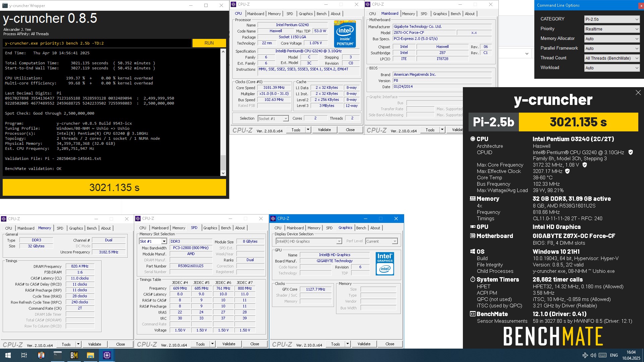The height and width of the screenshot is (362, 644).
Task: Click the verified shield beside Max Core Frequency
Action: click(585, 165)
